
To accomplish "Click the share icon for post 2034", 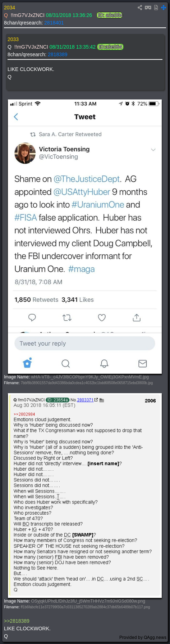I will click(x=140, y=8).
